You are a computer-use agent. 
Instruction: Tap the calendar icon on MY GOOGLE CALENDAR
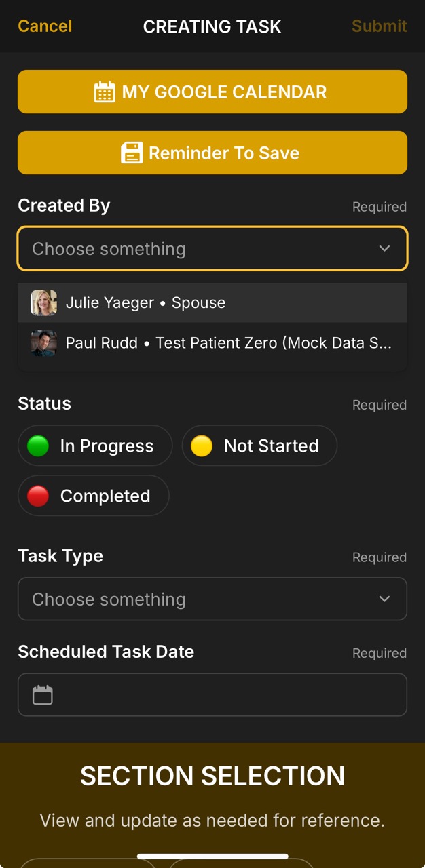105,92
